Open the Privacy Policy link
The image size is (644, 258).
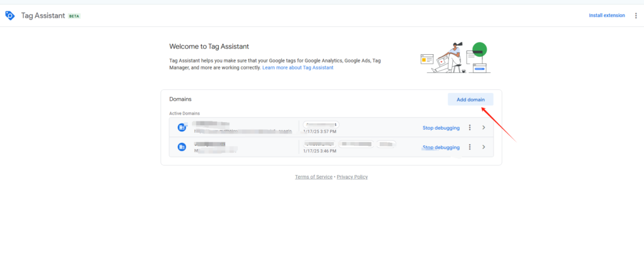click(352, 177)
